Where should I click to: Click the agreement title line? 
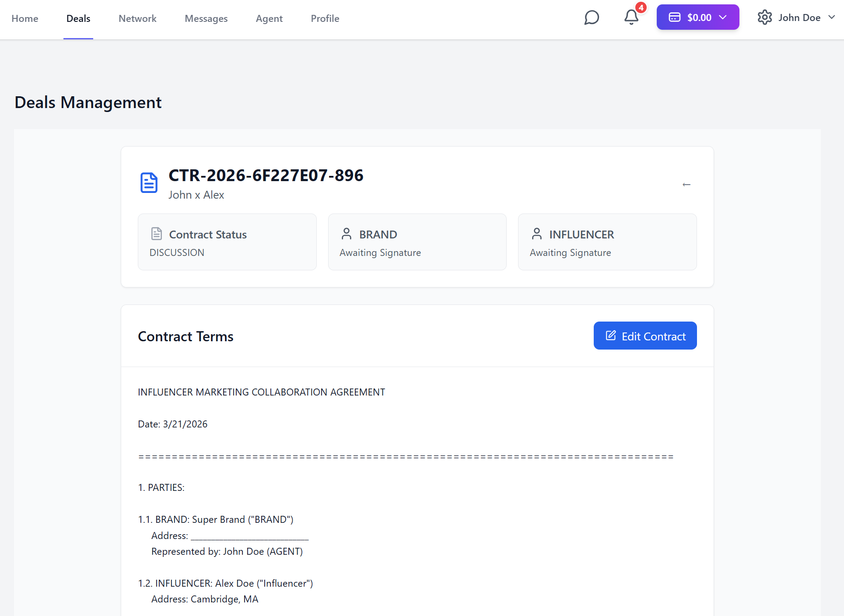click(262, 392)
